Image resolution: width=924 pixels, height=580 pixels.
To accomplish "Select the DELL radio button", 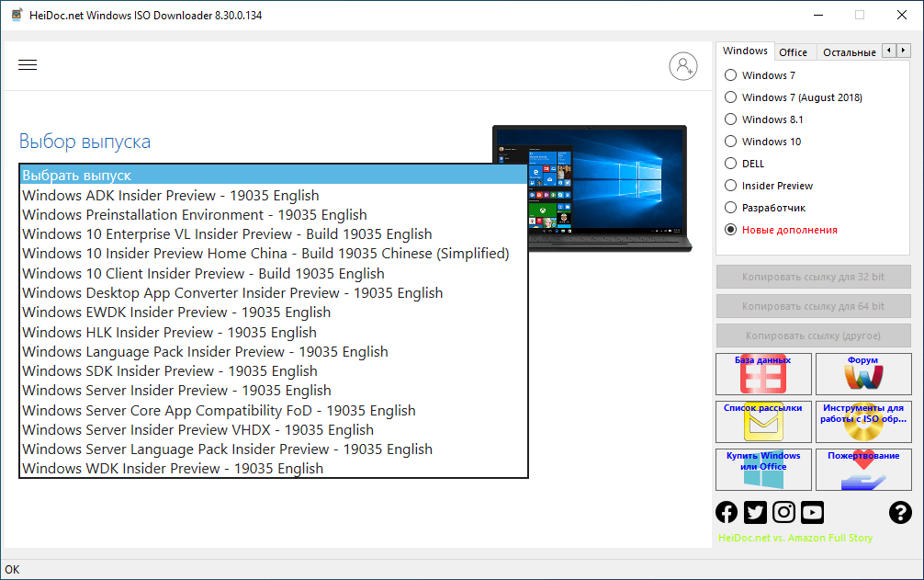I will tap(731, 164).
